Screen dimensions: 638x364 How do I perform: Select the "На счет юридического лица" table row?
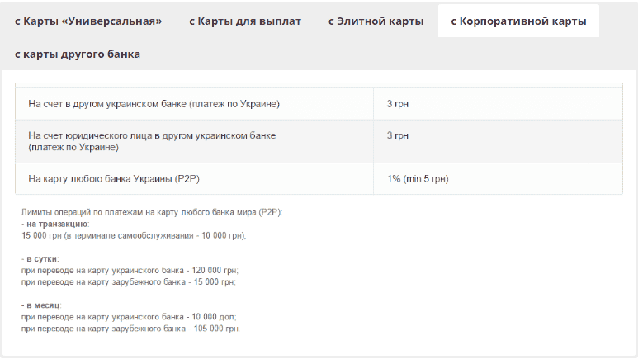click(x=152, y=140)
